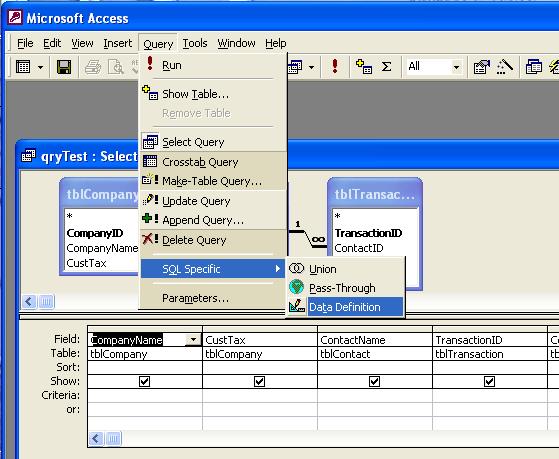Viewport: 559px width, 459px height.
Task: Click the TransactionID field cell
Action: [490, 340]
